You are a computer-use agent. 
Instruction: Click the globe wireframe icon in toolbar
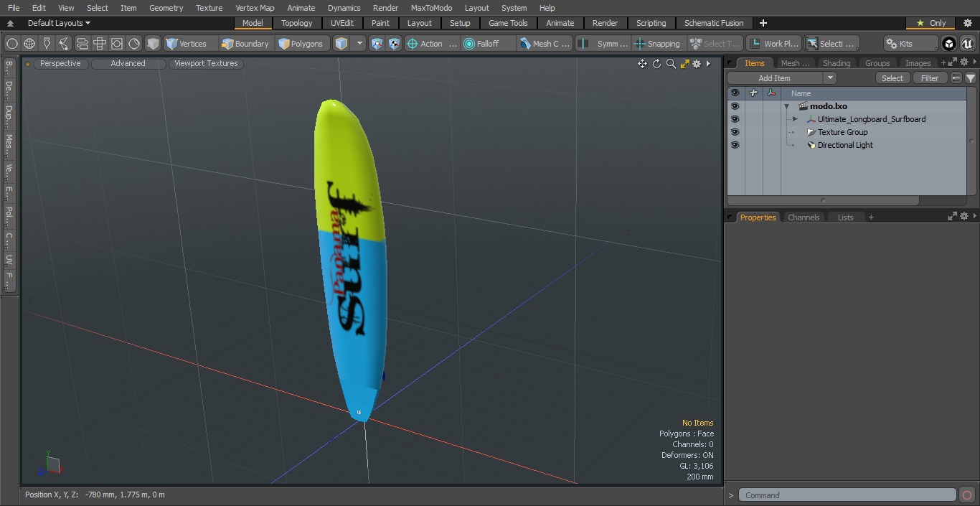[29, 44]
